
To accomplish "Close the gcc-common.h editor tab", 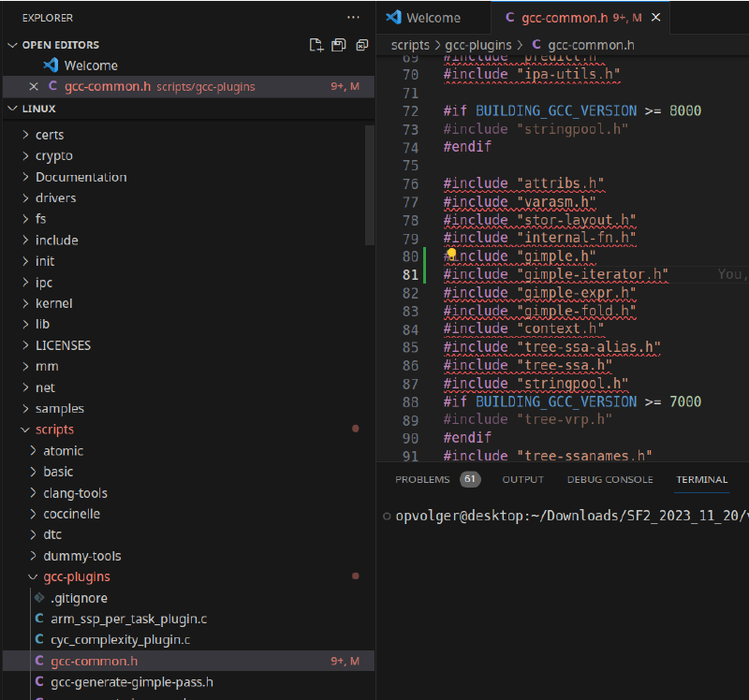I will point(656,18).
